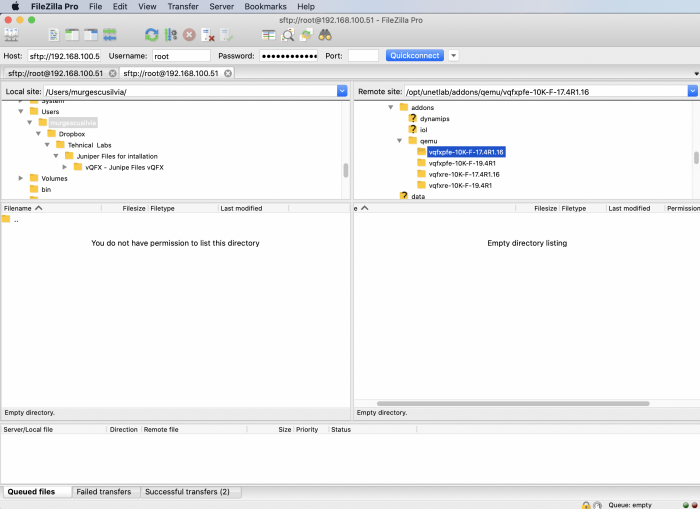Disconnect from the current server icon
Screen dimensions: 700x509
click(x=208, y=35)
